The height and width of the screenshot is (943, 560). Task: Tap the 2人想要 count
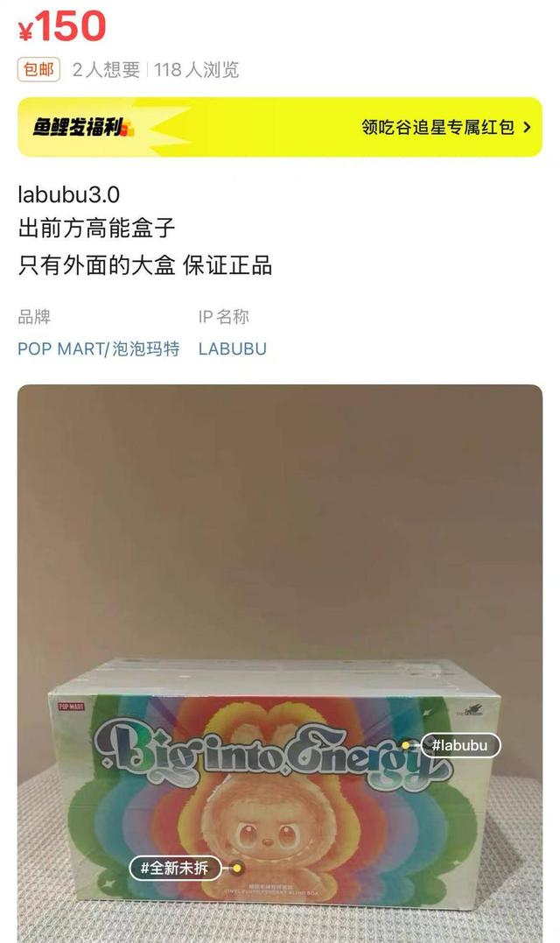coord(107,70)
